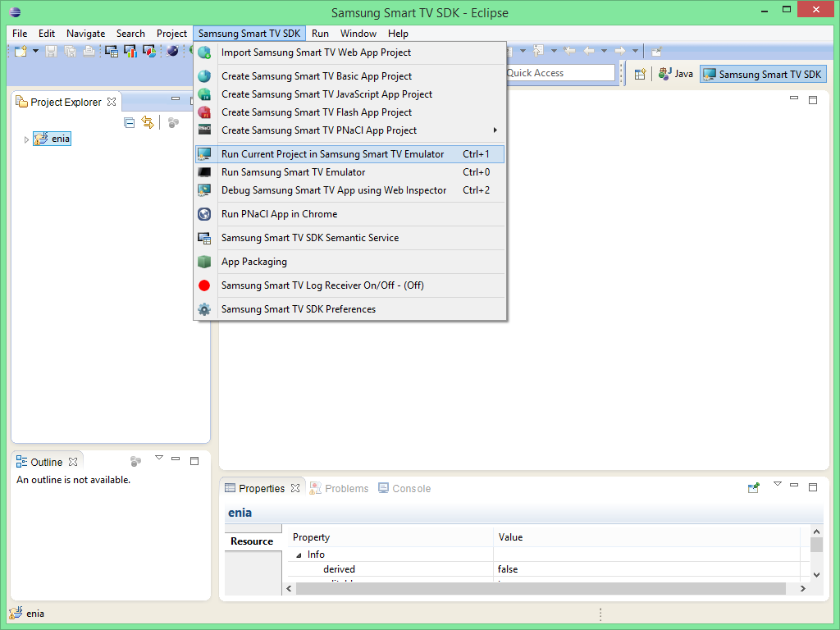Screen dimensions: 840x630
Task: Open the Navigate menu
Action: [85, 33]
